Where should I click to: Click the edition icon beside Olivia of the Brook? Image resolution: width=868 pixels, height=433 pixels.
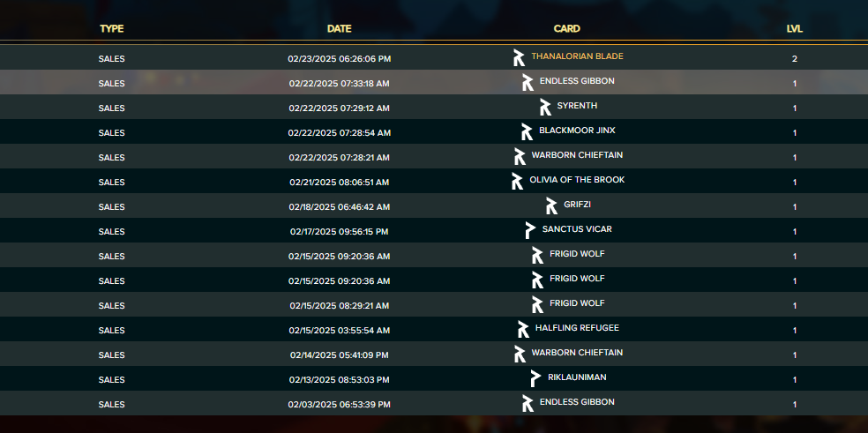click(517, 181)
